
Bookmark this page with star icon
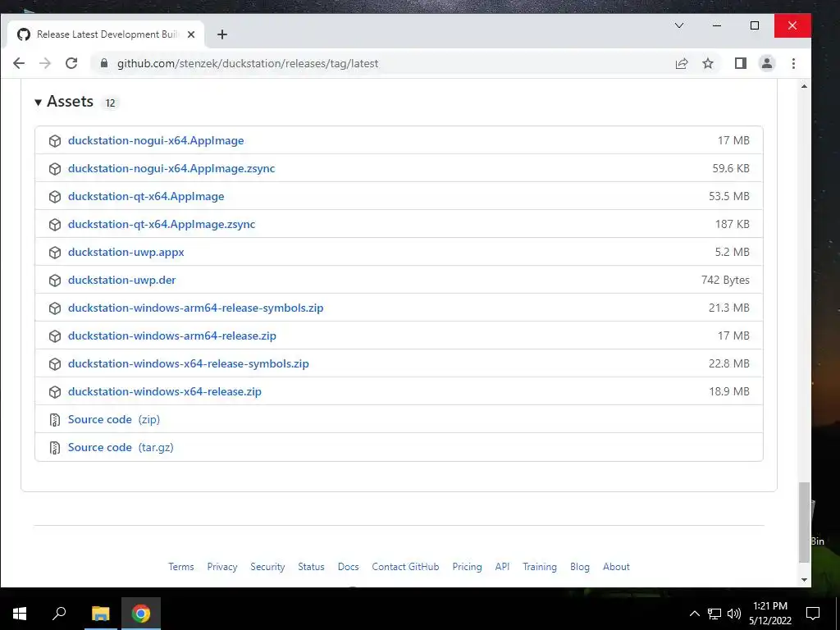[708, 63]
